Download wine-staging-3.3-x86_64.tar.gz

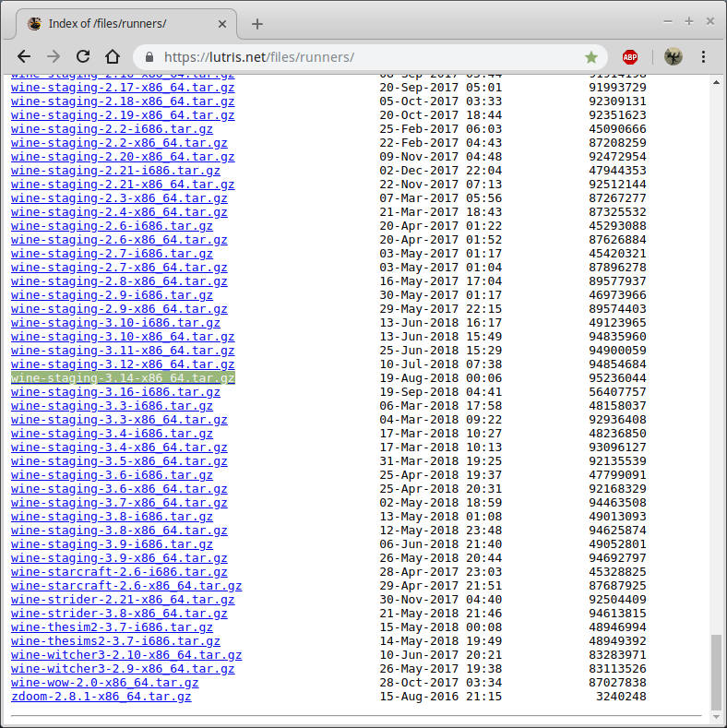(x=119, y=420)
